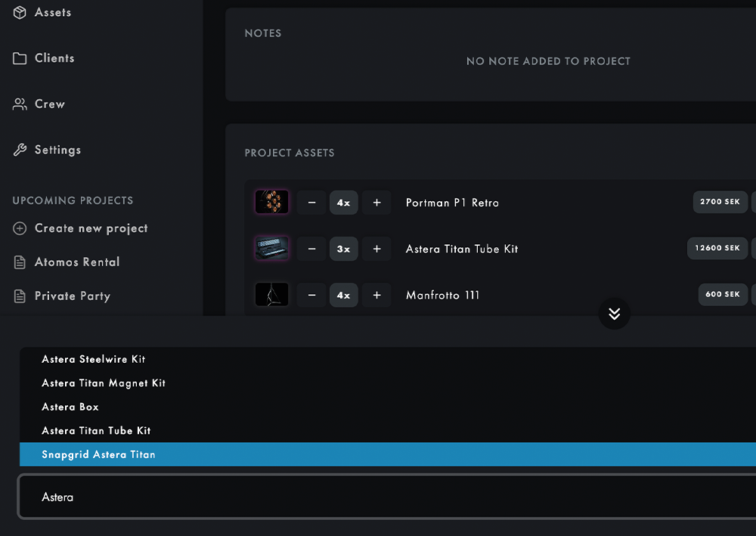The height and width of the screenshot is (536, 756).
Task: Click the Create new project plus icon
Action: (20, 228)
